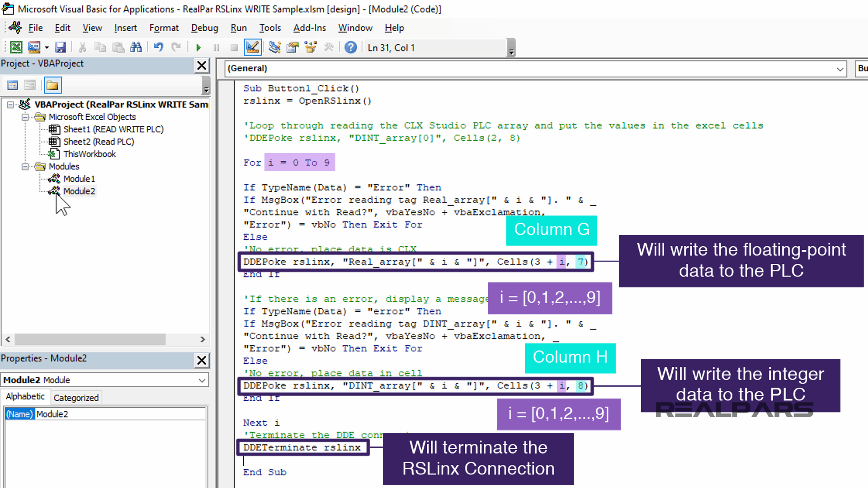
Task: Click the Break pause icon
Action: click(x=216, y=47)
